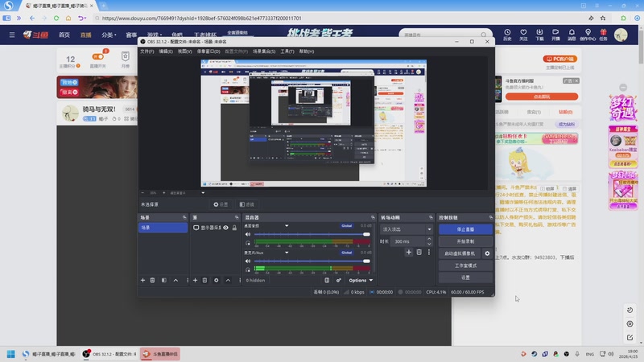The width and height of the screenshot is (644, 362).
Task: Mute the 麦克风/Aux speaker icon
Action: pyautogui.click(x=248, y=261)
